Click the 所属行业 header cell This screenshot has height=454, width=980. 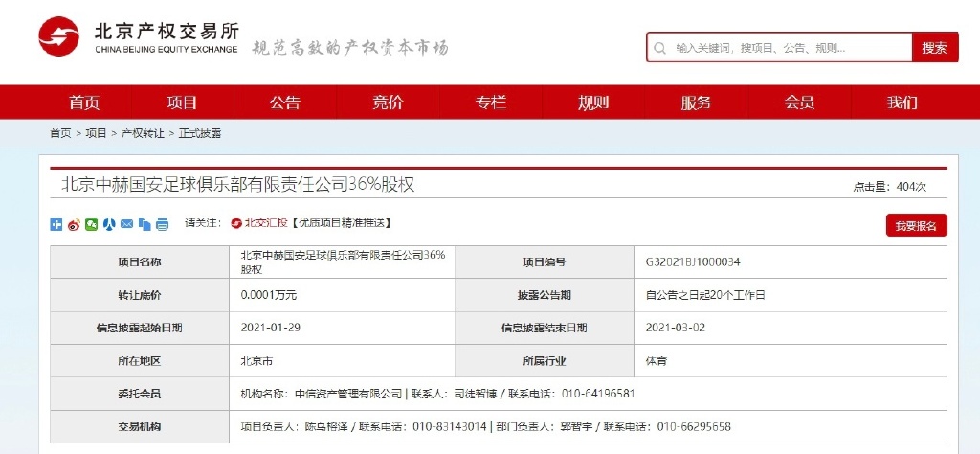click(545, 361)
